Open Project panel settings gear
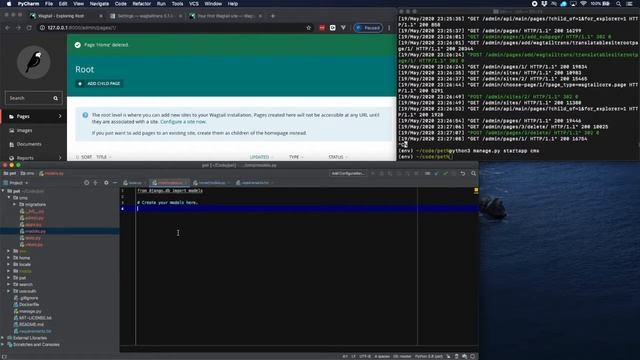 pos(106,183)
